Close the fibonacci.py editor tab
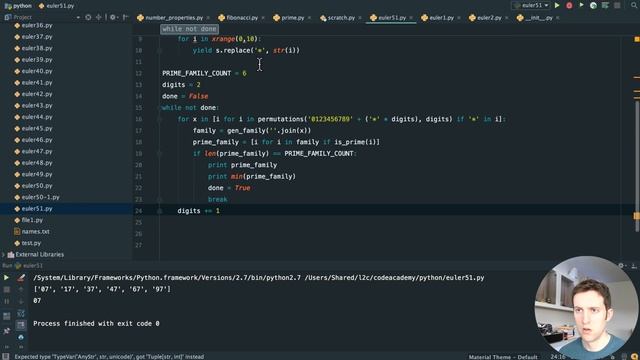The width and height of the screenshot is (640, 360). 263,18
